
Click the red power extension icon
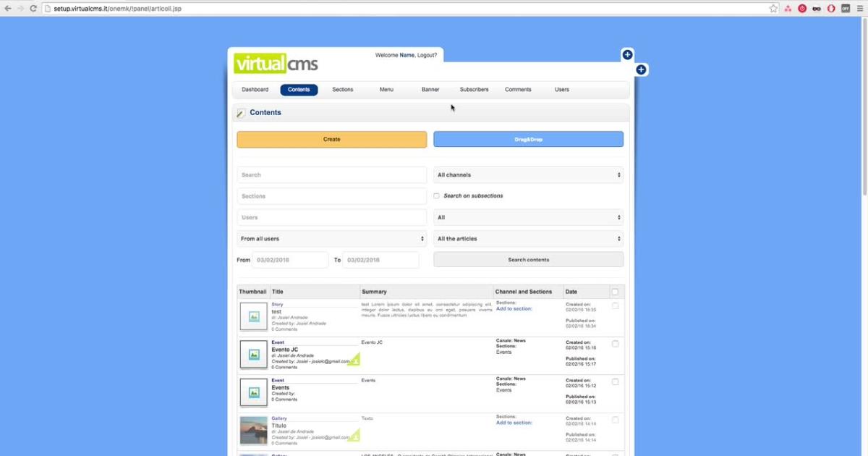pos(802,8)
